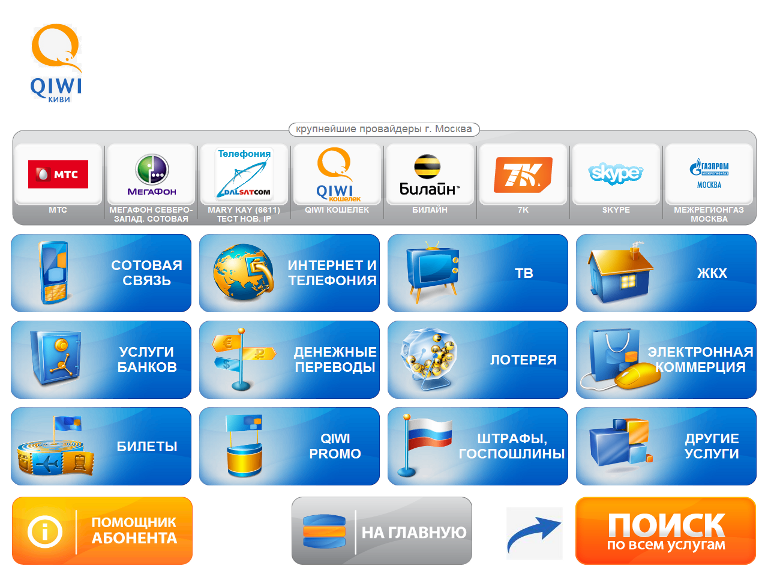Click the ticket roll icon in Билеты
Viewport: 768px width, 576px height.
(x=55, y=446)
